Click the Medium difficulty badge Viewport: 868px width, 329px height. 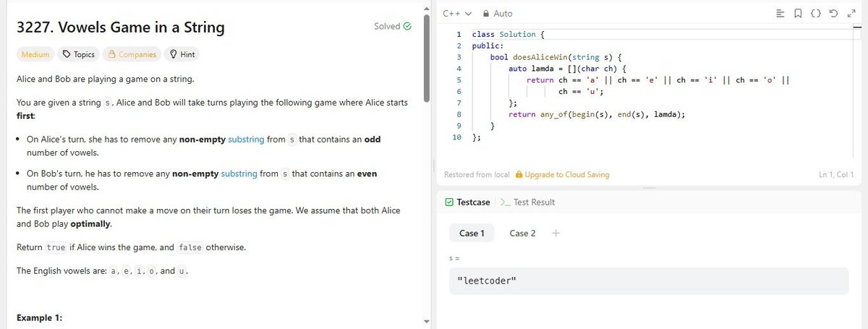(35, 54)
